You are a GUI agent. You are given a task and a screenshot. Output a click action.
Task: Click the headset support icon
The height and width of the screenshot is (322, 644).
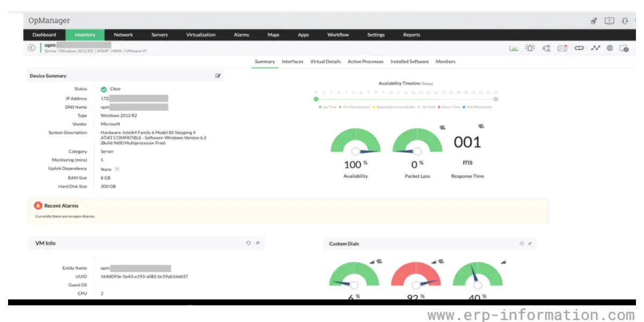coord(625,21)
